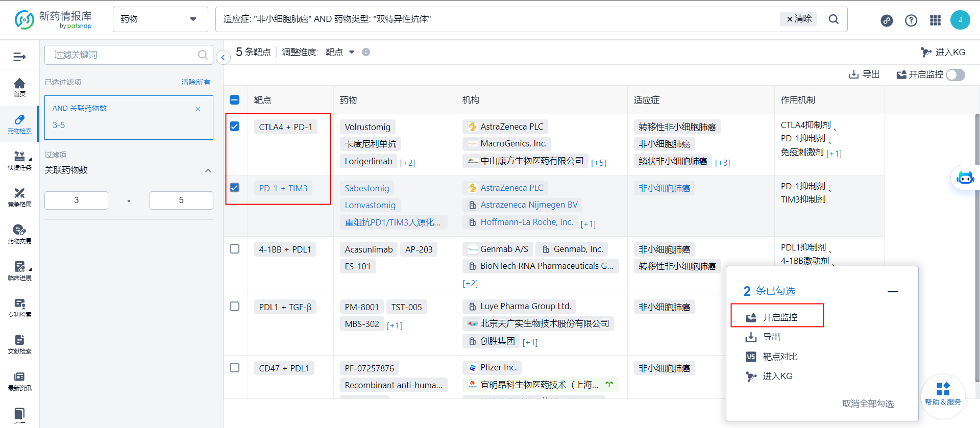
Task: Click the info icon beside 调整维度
Action: [x=366, y=52]
